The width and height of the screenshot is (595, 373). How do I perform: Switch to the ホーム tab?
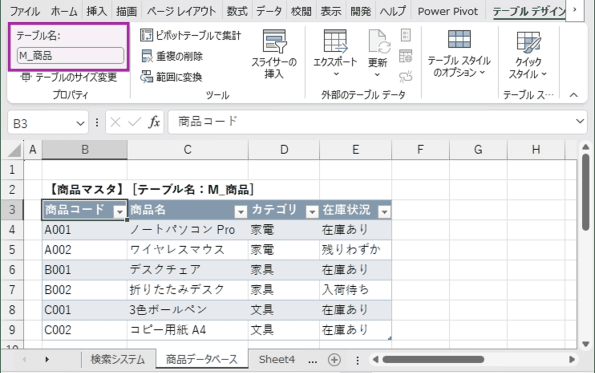64,11
